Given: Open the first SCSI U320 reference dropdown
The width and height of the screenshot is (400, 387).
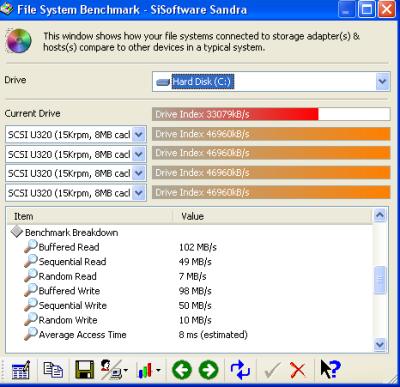Looking at the screenshot, I should 139,135.
